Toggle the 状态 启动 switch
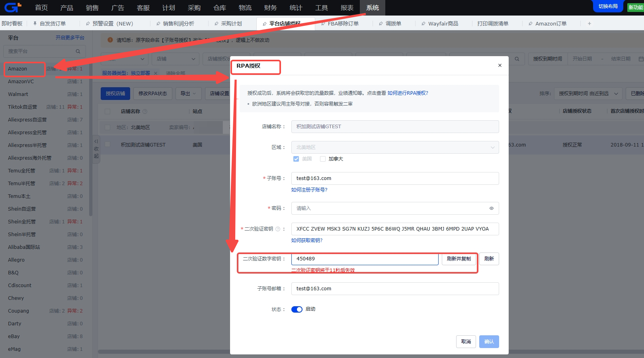Viewport: 644px width, 358px height. 297,309
